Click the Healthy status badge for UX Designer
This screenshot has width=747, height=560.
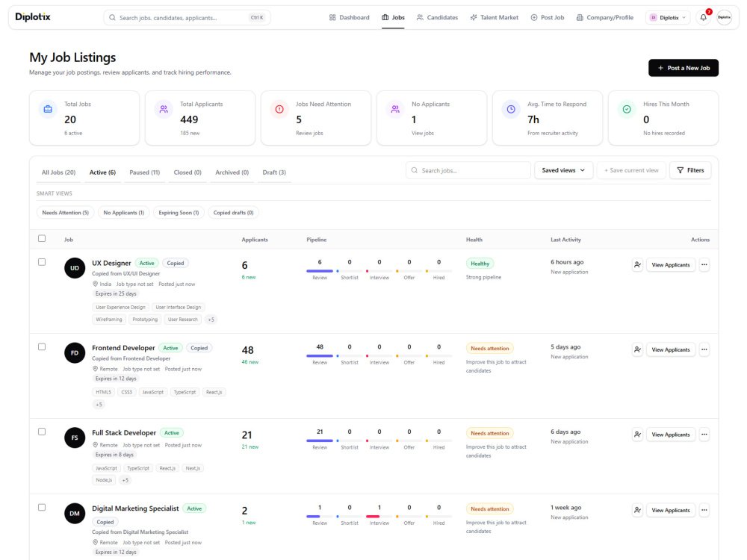(480, 264)
